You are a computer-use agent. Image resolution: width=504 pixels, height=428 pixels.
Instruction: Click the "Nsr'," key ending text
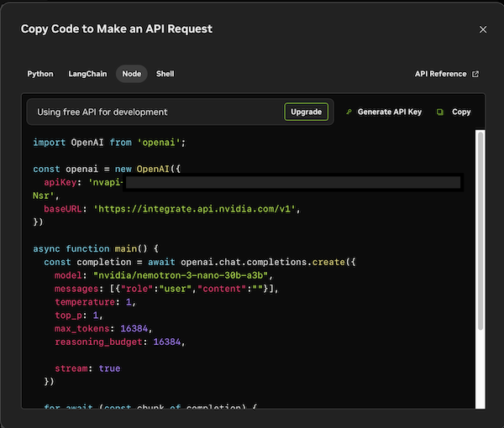(x=46, y=196)
